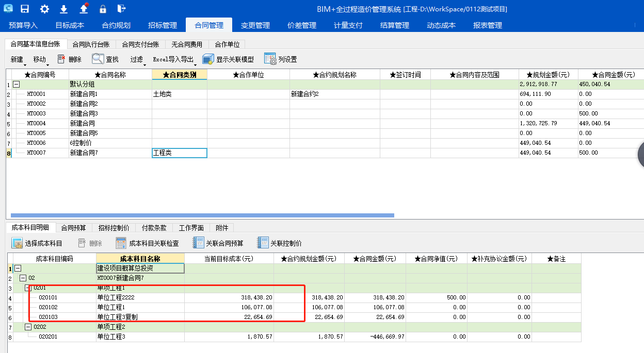644x353 pixels.
Task: Click the delete icon in contract toolbar
Action: click(x=61, y=59)
